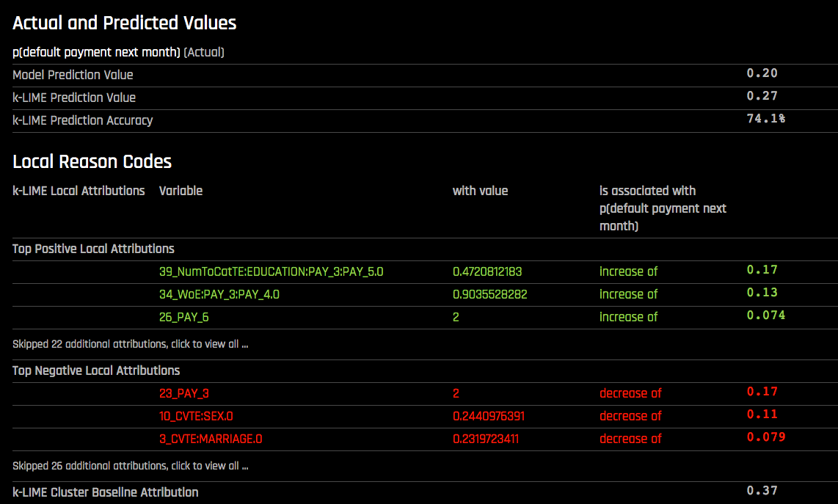Click the with value column header
The image size is (838, 504).
480,191
